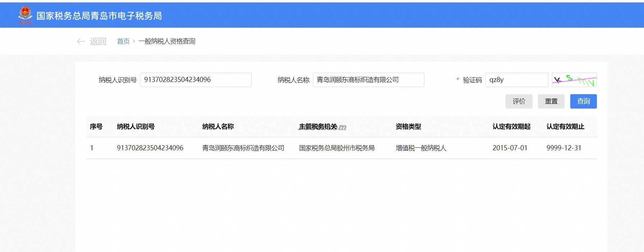Click the 国家税务总局胶州市税务局 cell
The width and height of the screenshot is (644, 252).
[x=337, y=148]
